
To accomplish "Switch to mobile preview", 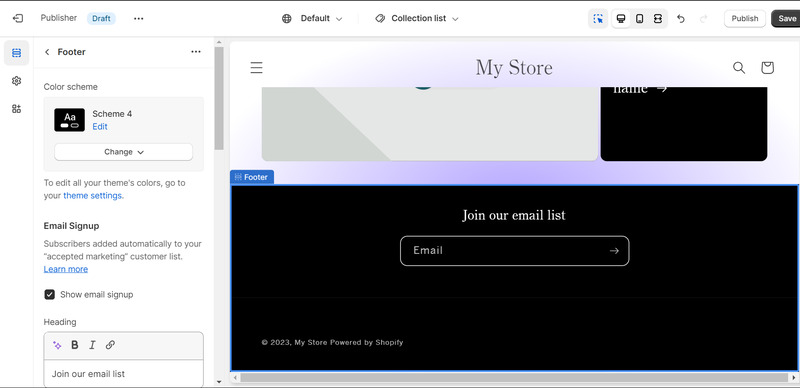I will coord(639,18).
